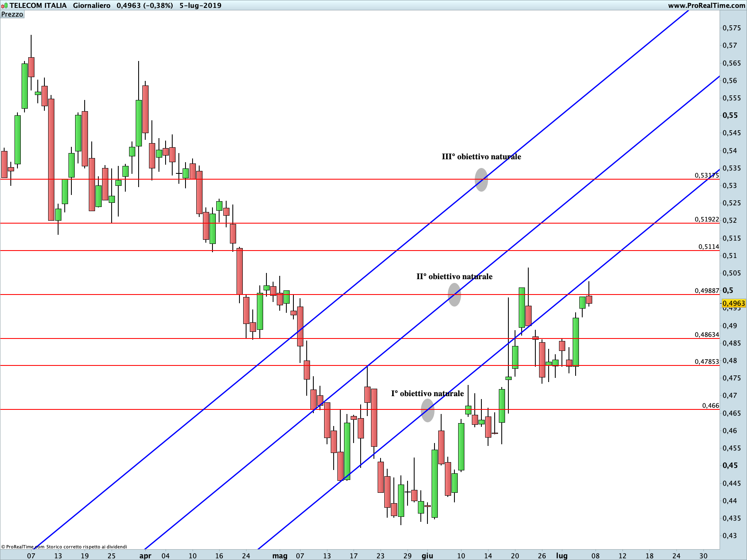Screen dimensions: 747x560
Task: Click the date label 30 on time axis
Action: [703, 556]
